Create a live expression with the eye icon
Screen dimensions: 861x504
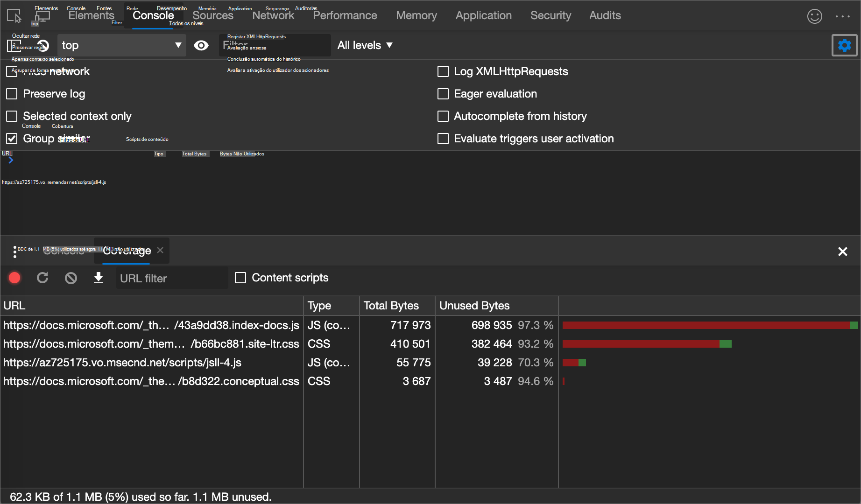(201, 45)
